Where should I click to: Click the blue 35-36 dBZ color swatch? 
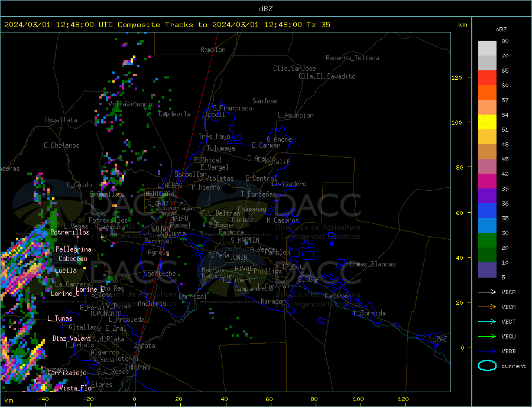click(487, 211)
